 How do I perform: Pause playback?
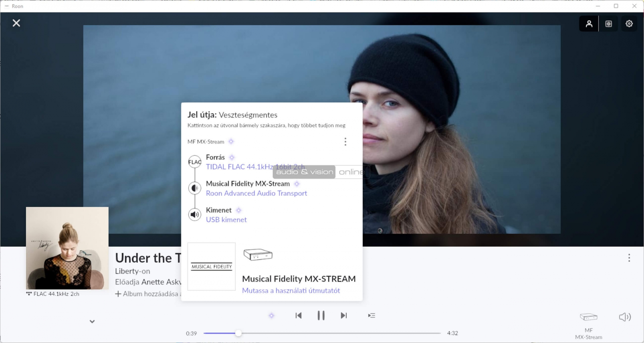[321, 316]
